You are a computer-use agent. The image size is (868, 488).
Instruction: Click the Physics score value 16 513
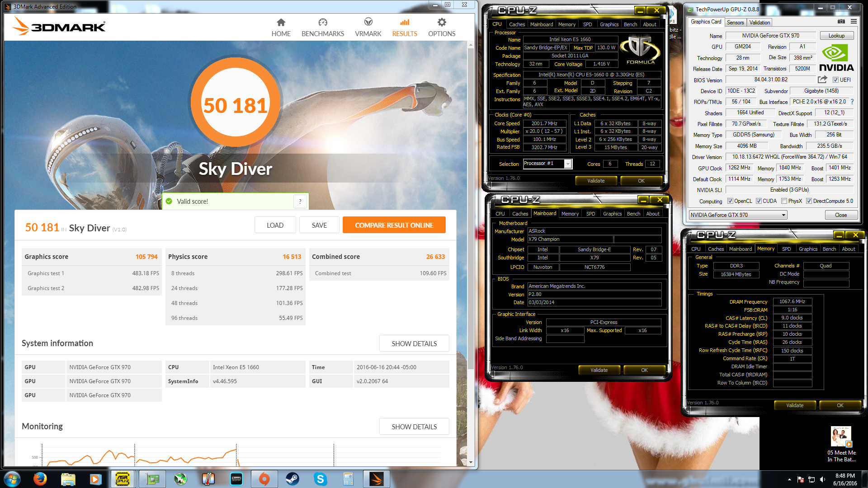pos(292,257)
